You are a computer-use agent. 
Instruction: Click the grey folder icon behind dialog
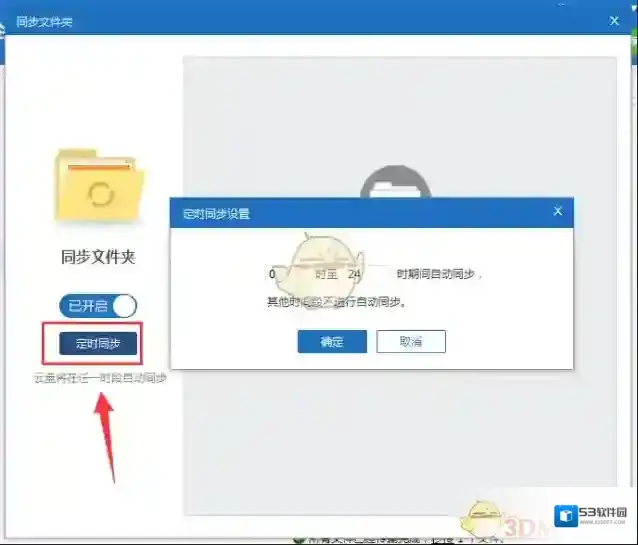(x=395, y=183)
